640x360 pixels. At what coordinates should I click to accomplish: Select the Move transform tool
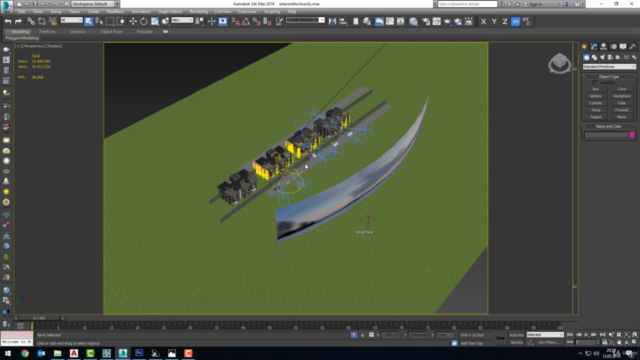[x=133, y=21]
